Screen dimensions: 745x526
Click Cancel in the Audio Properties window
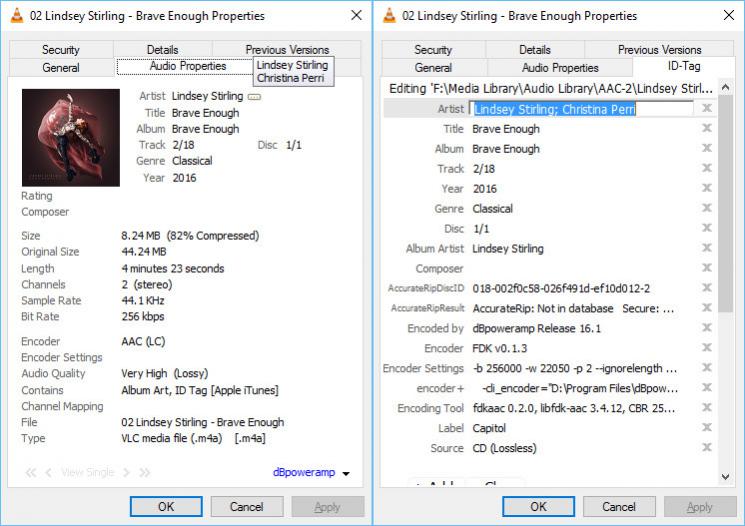(x=247, y=507)
